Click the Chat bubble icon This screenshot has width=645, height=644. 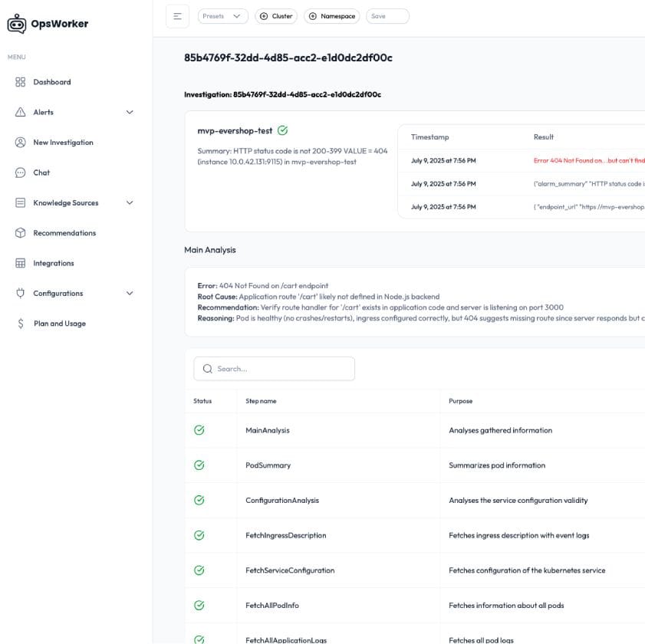pos(21,172)
